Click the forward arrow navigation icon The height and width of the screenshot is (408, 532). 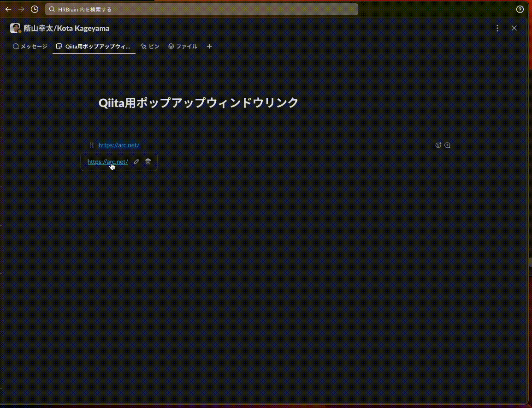21,9
